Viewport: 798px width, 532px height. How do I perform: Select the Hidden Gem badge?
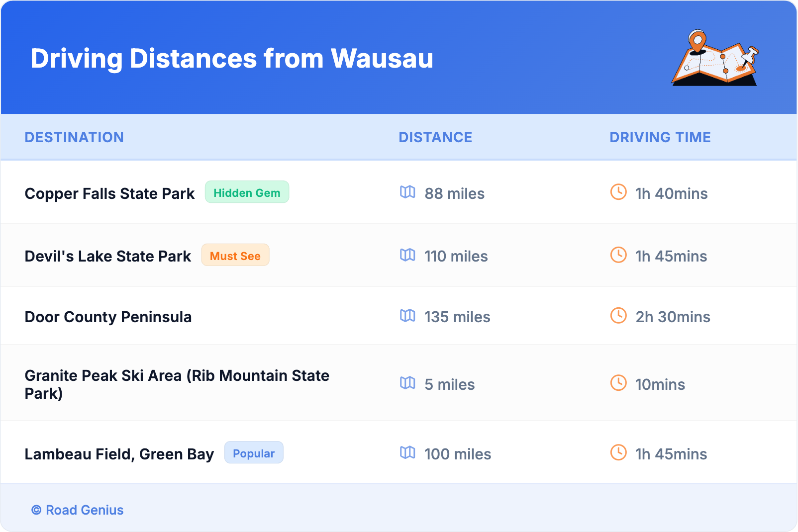pyautogui.click(x=247, y=192)
